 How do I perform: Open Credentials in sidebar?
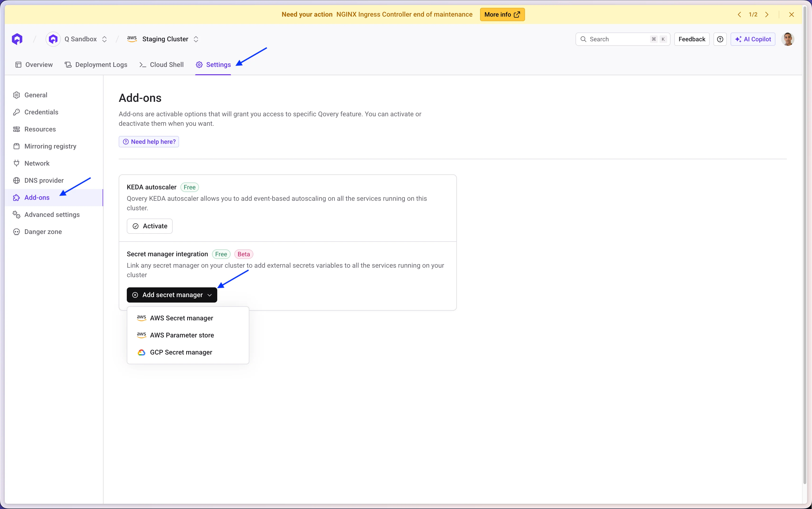54,112
